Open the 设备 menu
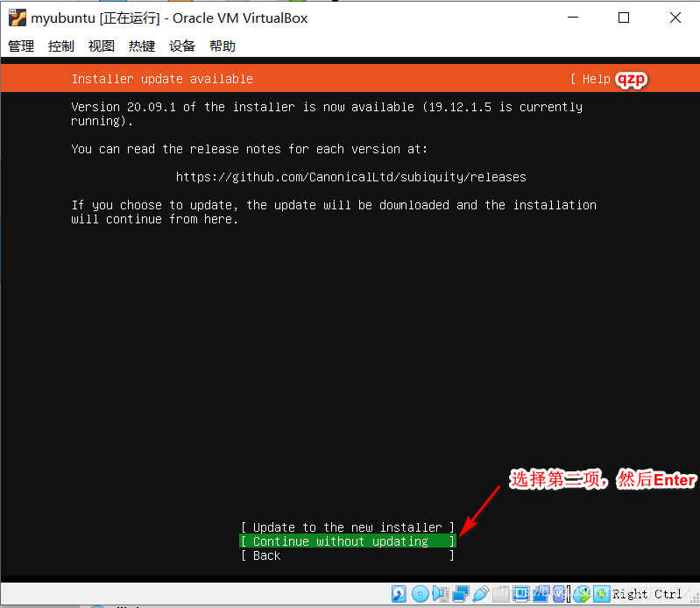 click(x=182, y=46)
